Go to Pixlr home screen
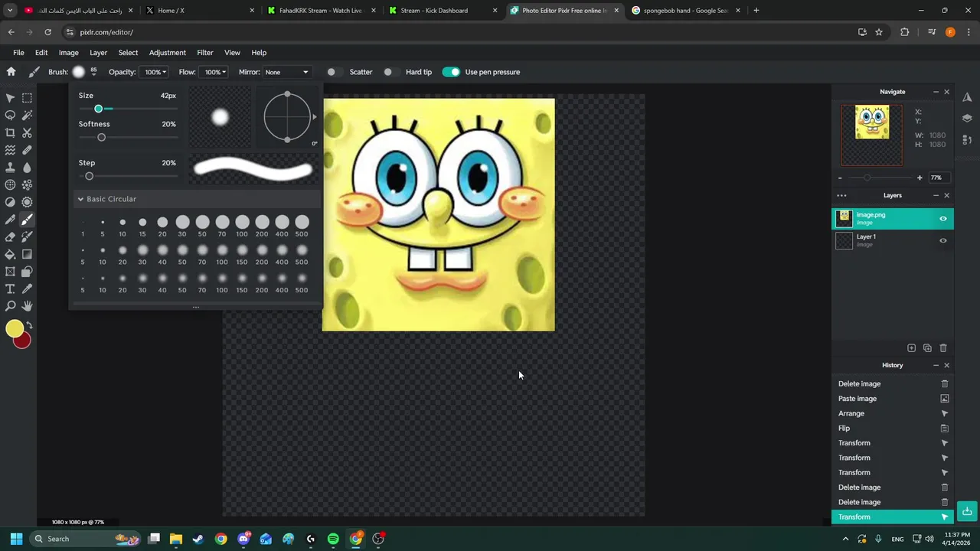980x551 pixels. pyautogui.click(x=11, y=72)
